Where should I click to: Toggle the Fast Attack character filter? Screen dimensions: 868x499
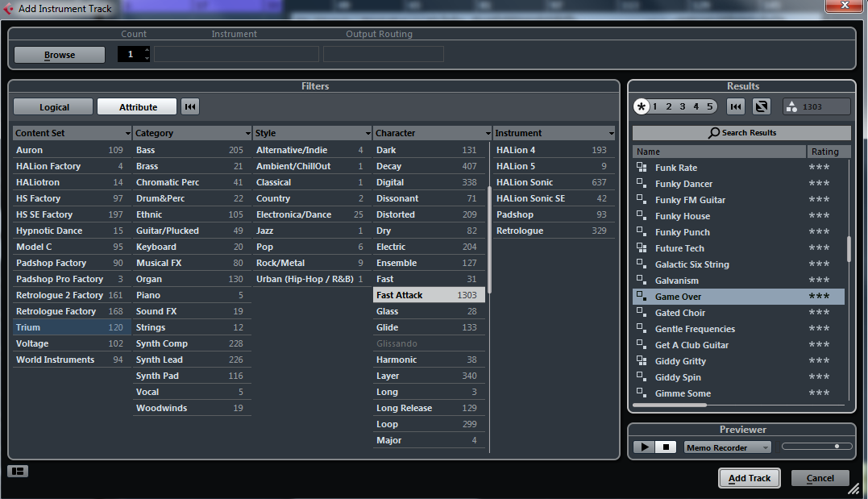pos(429,295)
